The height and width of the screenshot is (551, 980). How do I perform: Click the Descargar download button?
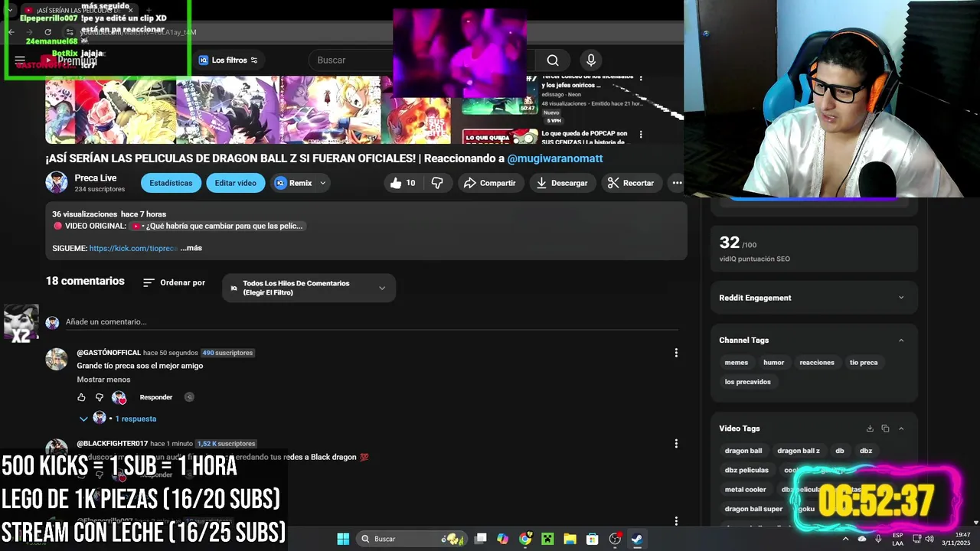562,183
